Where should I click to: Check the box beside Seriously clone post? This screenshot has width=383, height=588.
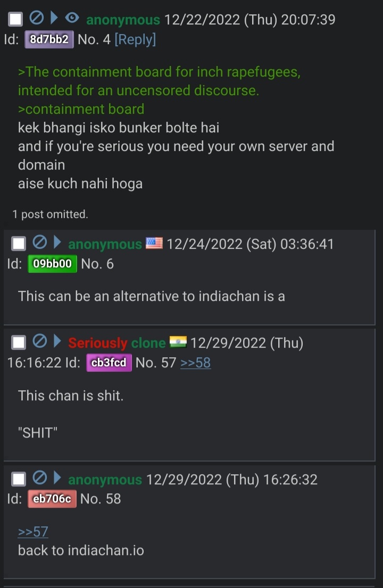tap(19, 342)
